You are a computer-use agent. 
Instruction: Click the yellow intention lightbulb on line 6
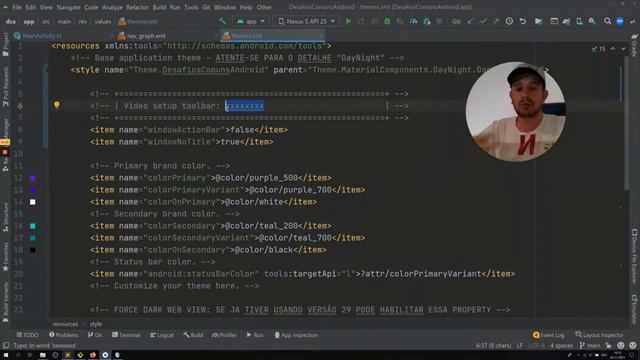point(57,105)
